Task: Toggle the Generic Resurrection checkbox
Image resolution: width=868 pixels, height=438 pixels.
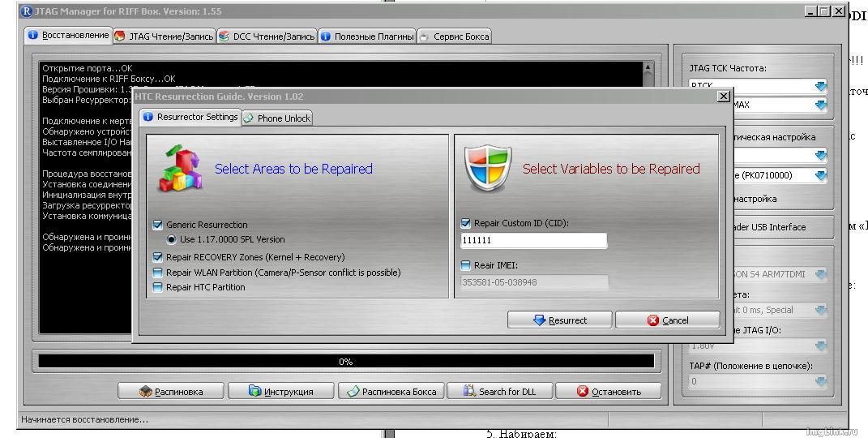Action: point(158,225)
